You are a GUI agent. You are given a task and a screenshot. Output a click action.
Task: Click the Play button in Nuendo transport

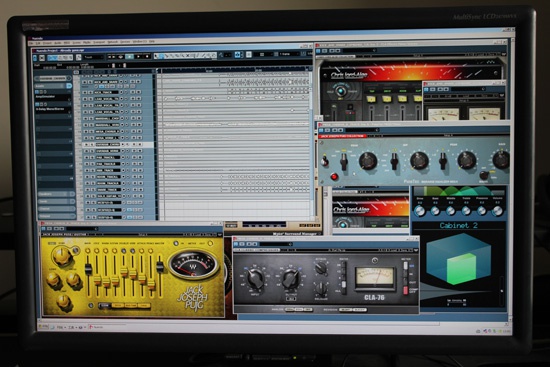click(x=139, y=56)
